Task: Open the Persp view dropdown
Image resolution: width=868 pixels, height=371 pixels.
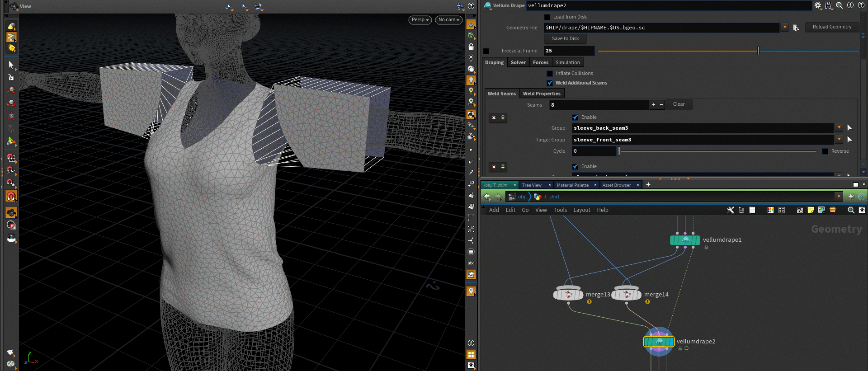Action: click(x=420, y=20)
